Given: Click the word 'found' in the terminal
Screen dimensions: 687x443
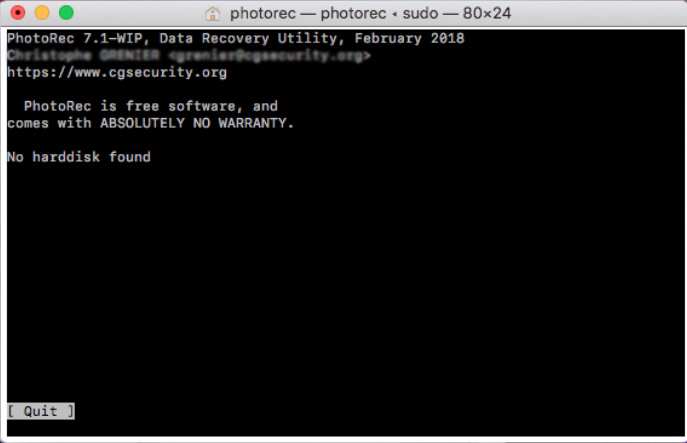Looking at the screenshot, I should [130, 157].
